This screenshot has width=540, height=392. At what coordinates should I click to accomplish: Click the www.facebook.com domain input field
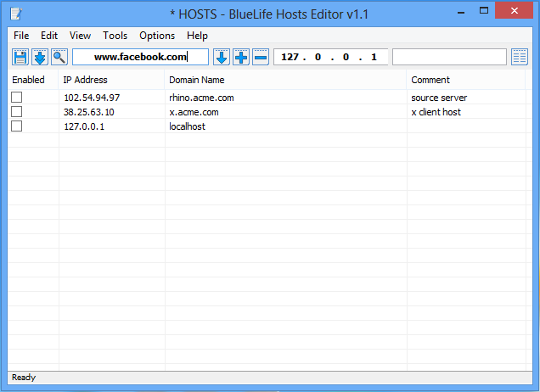[140, 57]
